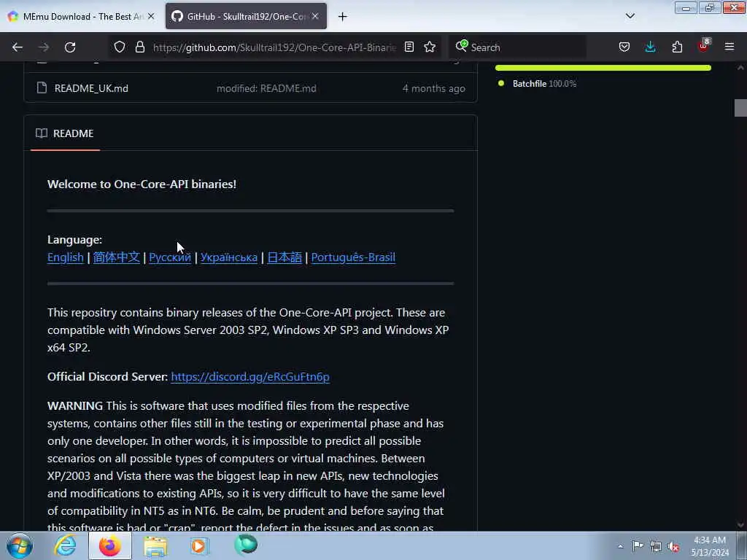The height and width of the screenshot is (560, 747).
Task: Select the README tab header
Action: point(65,133)
